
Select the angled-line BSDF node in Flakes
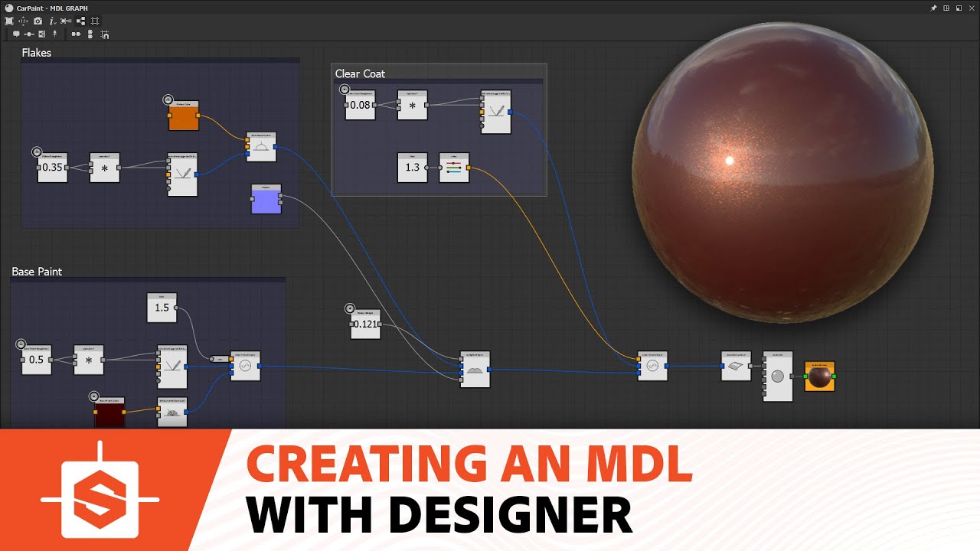183,174
